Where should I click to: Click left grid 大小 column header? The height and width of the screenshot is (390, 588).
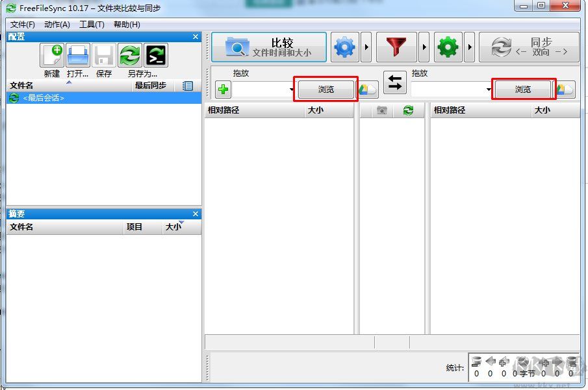pyautogui.click(x=329, y=110)
